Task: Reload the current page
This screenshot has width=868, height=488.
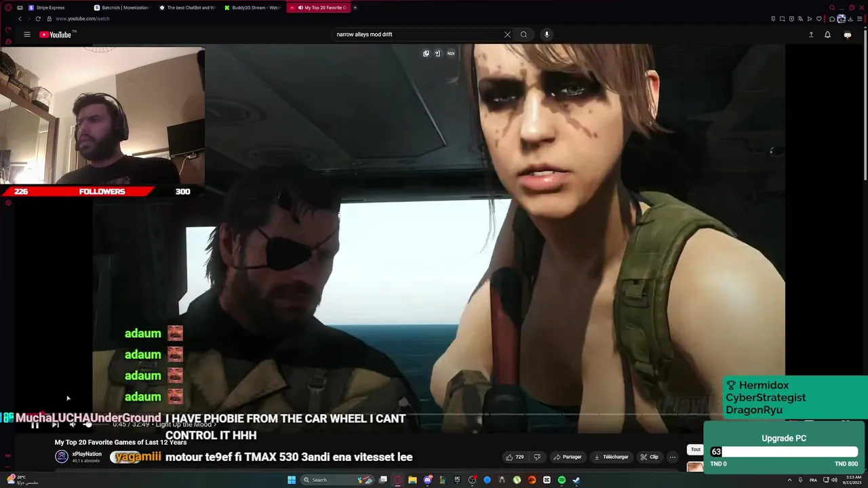Action: (38, 19)
